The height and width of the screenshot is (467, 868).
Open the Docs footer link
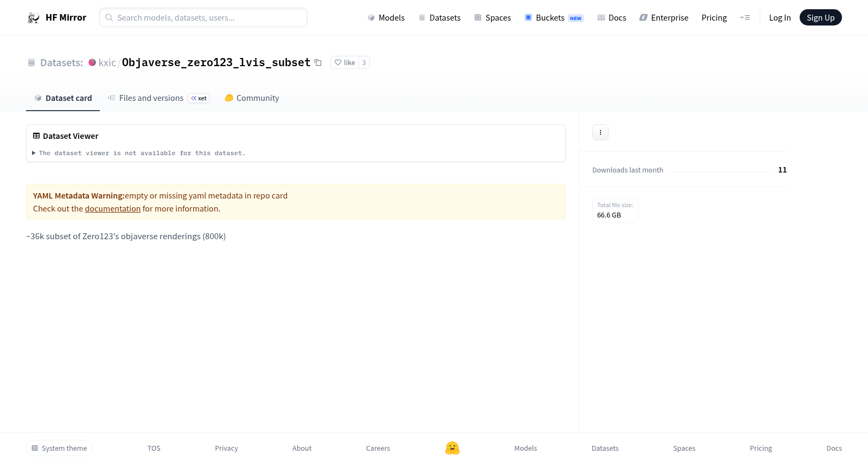(x=834, y=449)
